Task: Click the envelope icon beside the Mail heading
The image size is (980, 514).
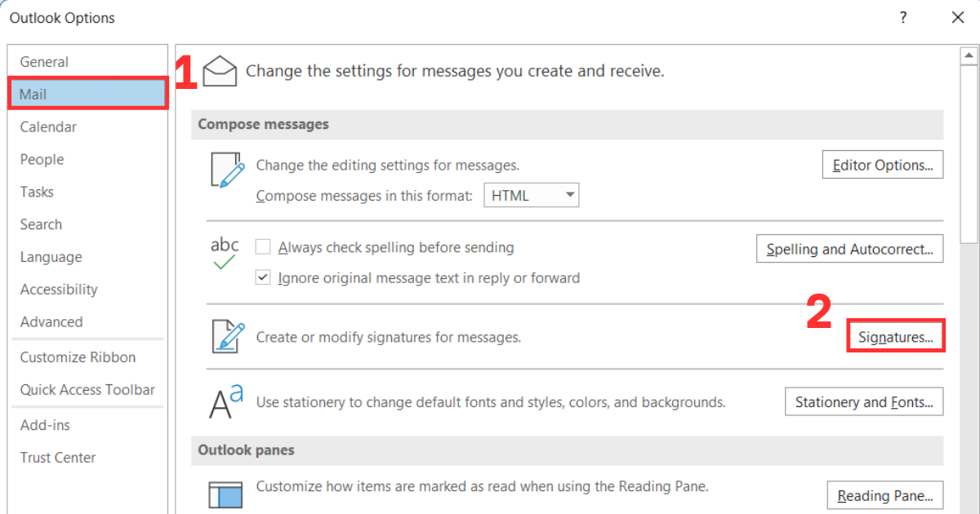Action: click(220, 71)
